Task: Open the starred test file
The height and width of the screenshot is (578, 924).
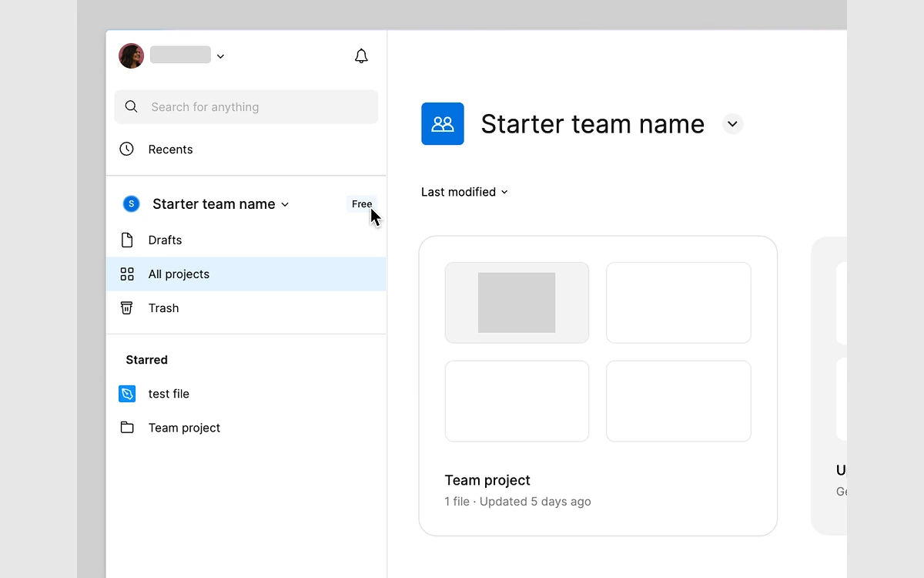Action: 246,394
